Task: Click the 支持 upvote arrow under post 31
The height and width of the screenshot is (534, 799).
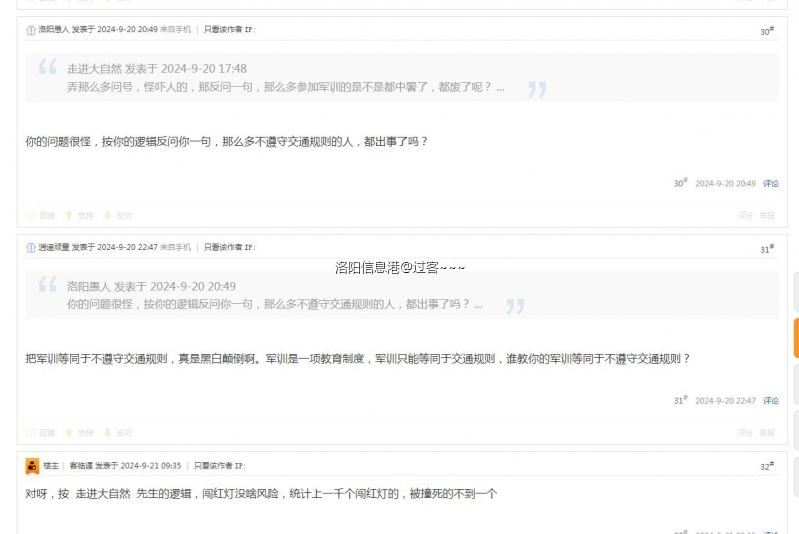Action: [x=69, y=433]
